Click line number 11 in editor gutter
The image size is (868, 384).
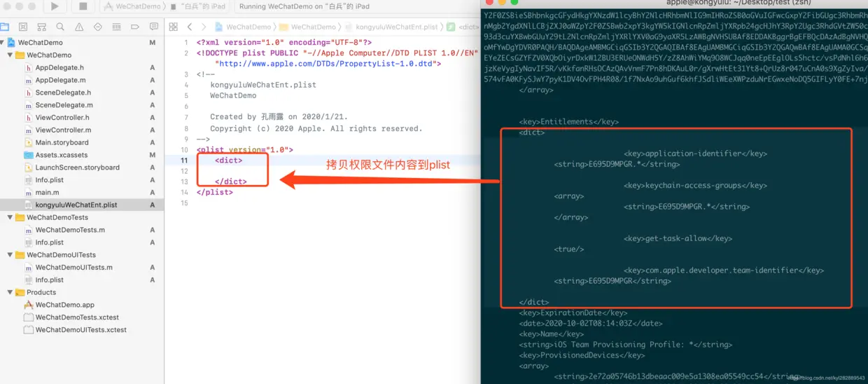point(185,160)
